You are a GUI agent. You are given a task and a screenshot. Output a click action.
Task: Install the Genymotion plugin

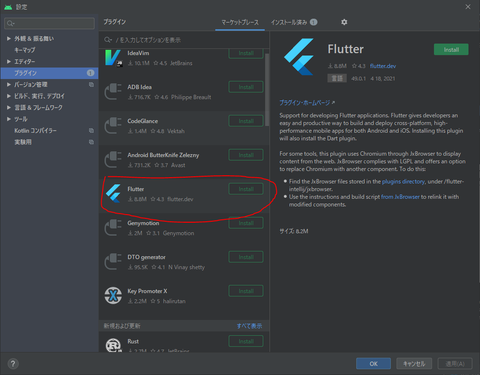[x=246, y=223]
